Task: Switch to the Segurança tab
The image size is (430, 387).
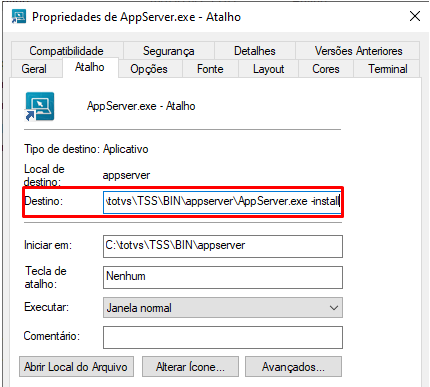Action: (x=169, y=51)
